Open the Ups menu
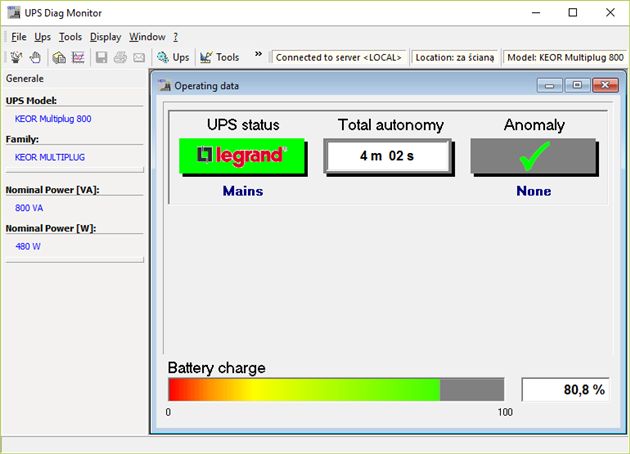Screen dimensions: 630x454 [x=42, y=37]
